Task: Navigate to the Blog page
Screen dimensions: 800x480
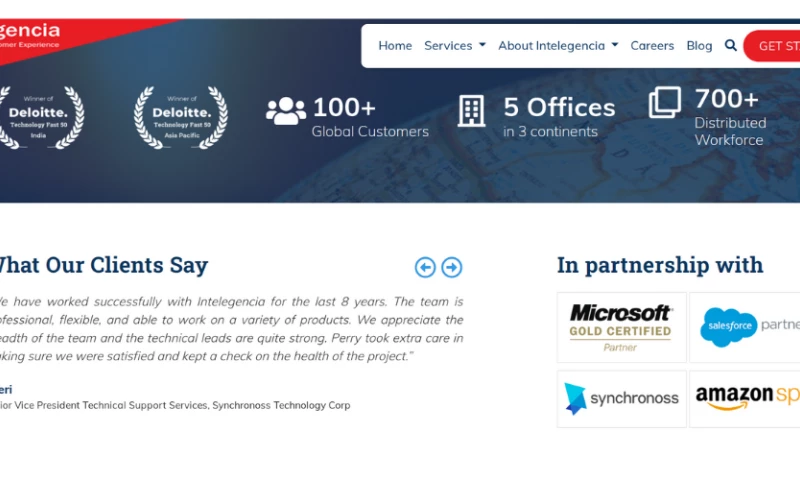Action: tap(699, 46)
